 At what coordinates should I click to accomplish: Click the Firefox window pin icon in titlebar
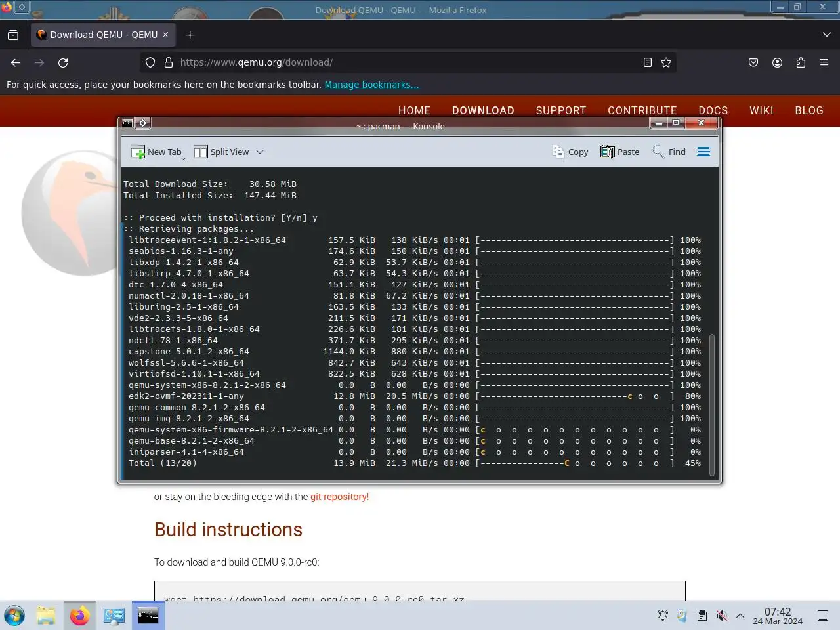pos(22,7)
